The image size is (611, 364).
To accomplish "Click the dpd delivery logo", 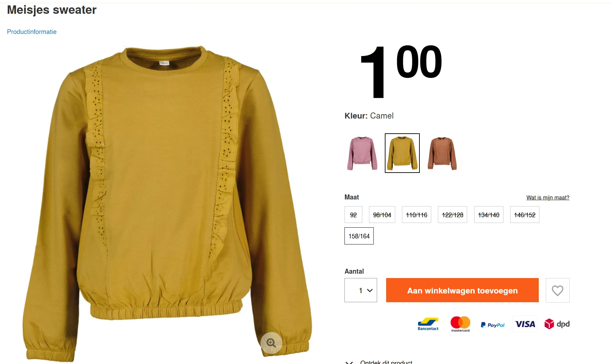I will [x=557, y=324].
